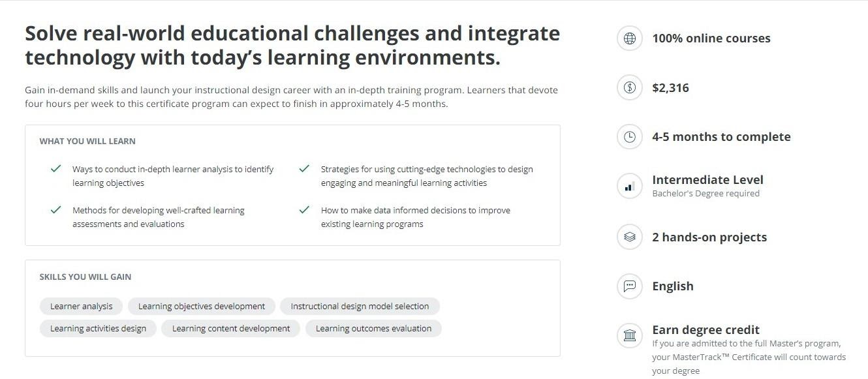This screenshot has width=868, height=379.
Task: Click the dollar sign icon beside $2,316
Action: 630,88
